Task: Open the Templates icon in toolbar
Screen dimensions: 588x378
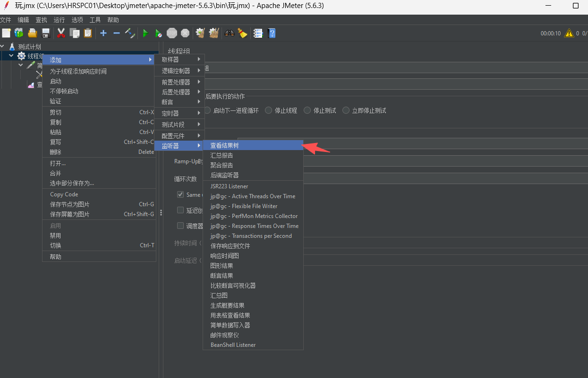Action: pos(19,33)
